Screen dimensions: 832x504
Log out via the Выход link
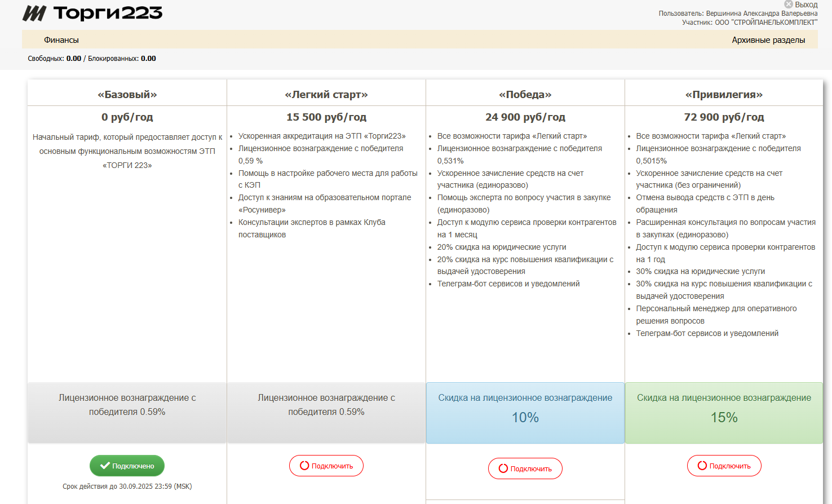click(x=806, y=5)
